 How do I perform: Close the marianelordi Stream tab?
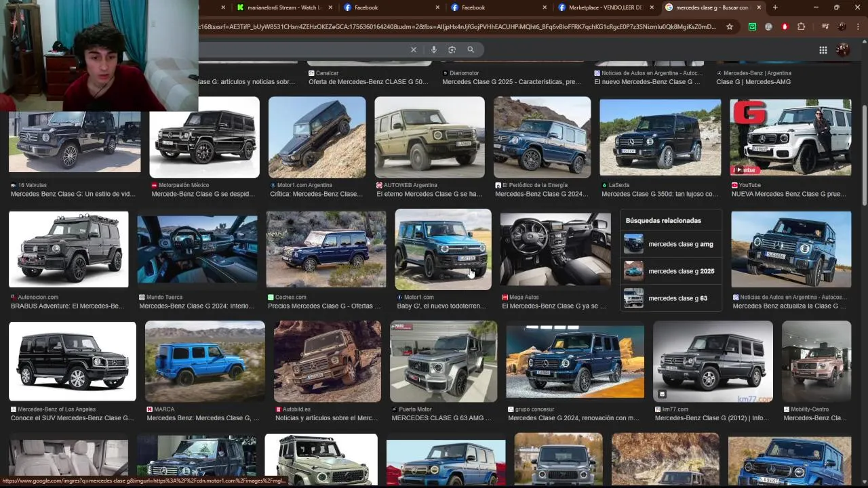(330, 7)
